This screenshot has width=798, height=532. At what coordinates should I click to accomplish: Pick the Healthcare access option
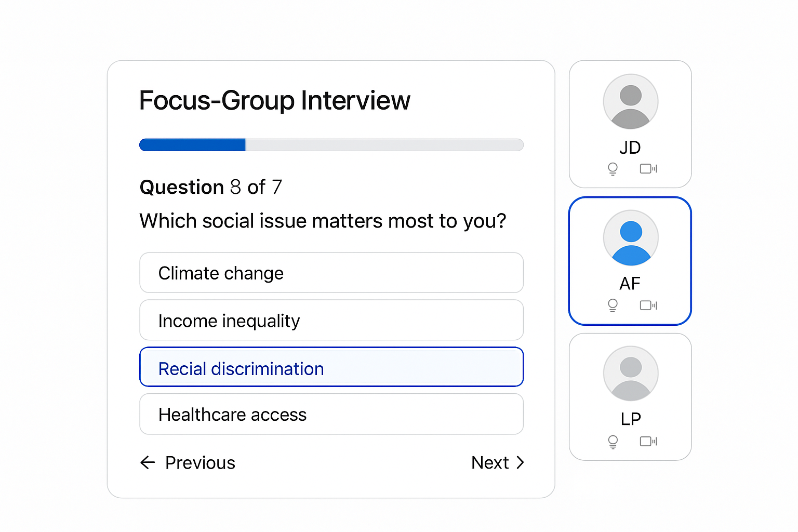(x=331, y=414)
